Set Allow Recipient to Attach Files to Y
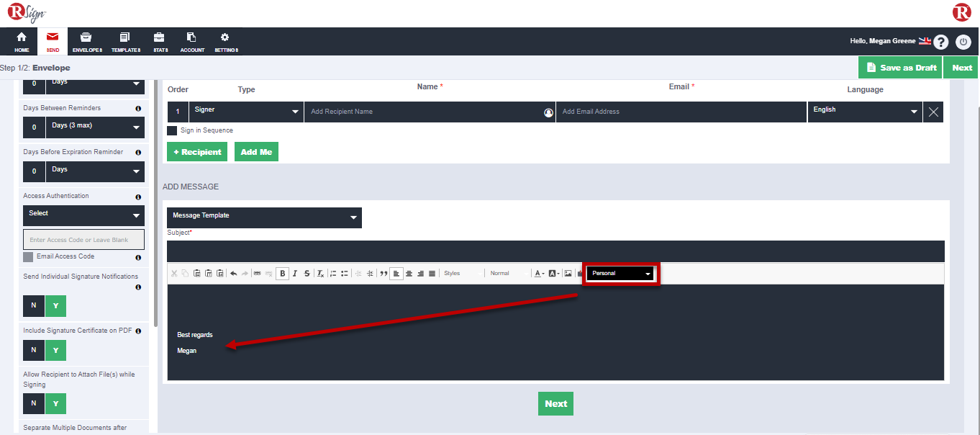 pyautogui.click(x=55, y=403)
